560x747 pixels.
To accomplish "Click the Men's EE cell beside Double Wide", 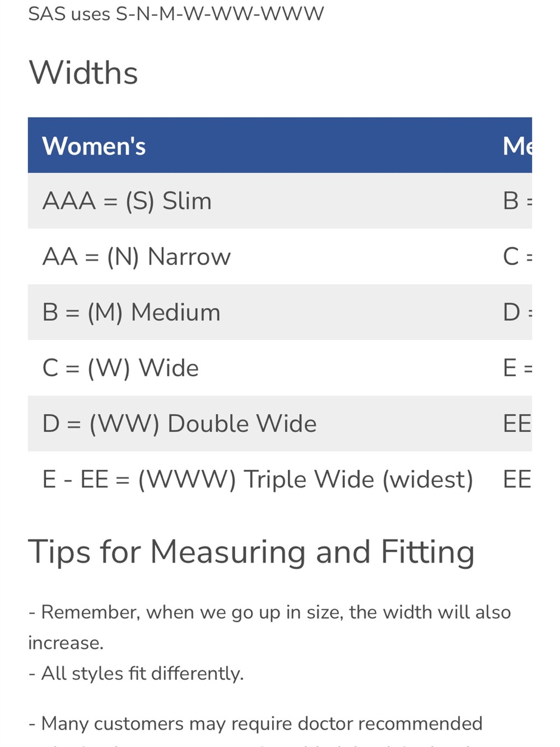I will [x=517, y=423].
